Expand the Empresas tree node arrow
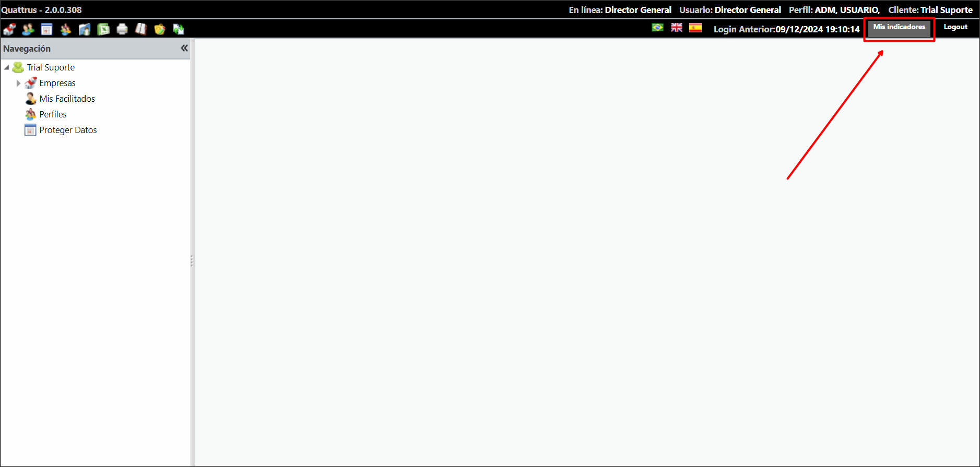This screenshot has width=980, height=467. [x=19, y=83]
